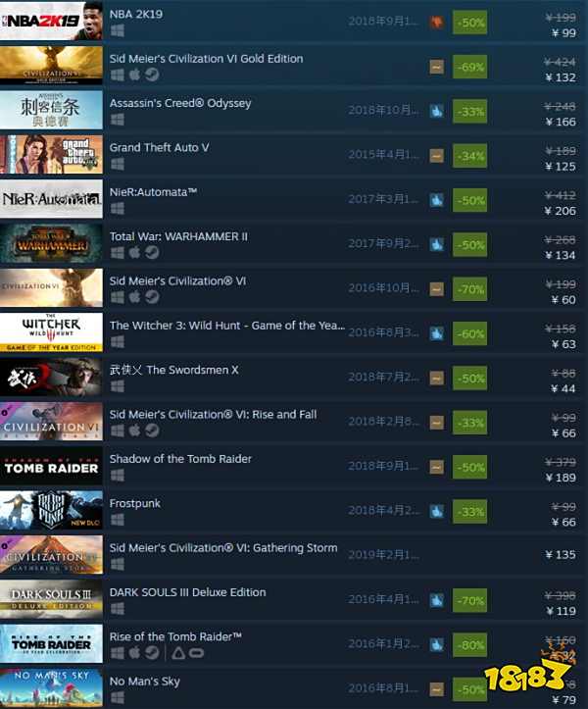
Task: Click The Swordsmen X cover thumbnail
Action: pos(51,377)
